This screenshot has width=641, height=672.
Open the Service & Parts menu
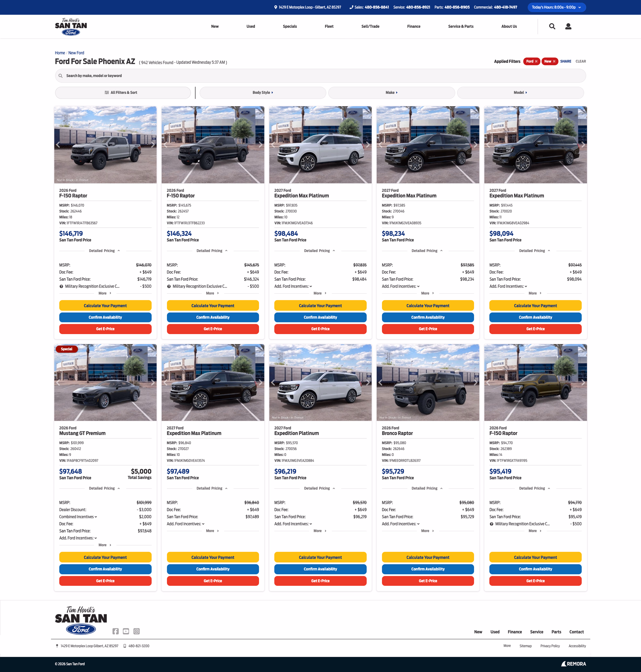[x=461, y=26]
